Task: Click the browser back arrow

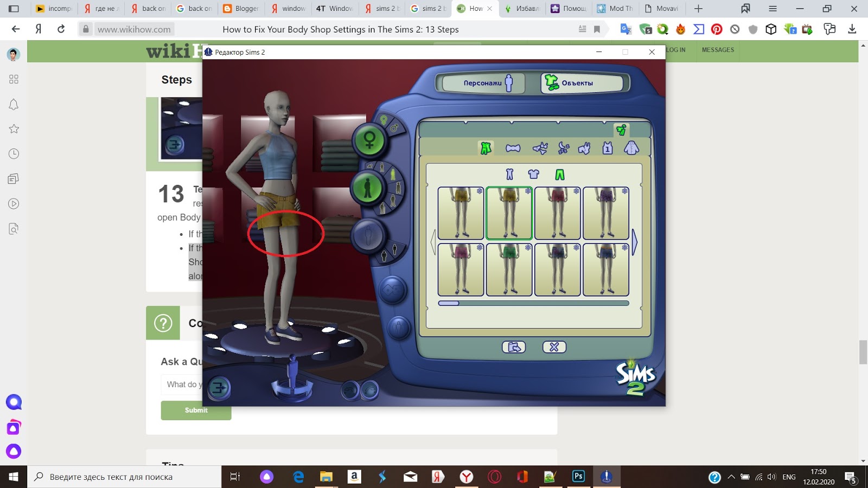Action: [x=16, y=29]
